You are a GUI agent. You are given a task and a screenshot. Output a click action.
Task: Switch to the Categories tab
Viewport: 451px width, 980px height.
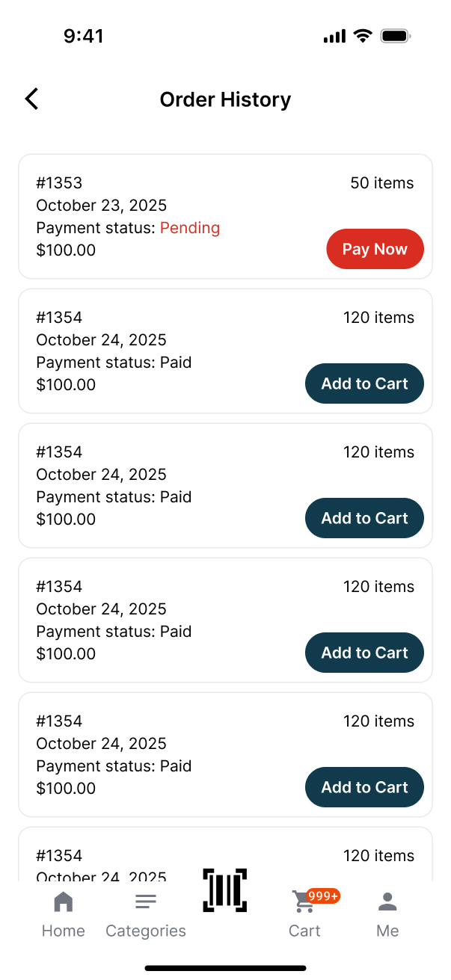146,913
